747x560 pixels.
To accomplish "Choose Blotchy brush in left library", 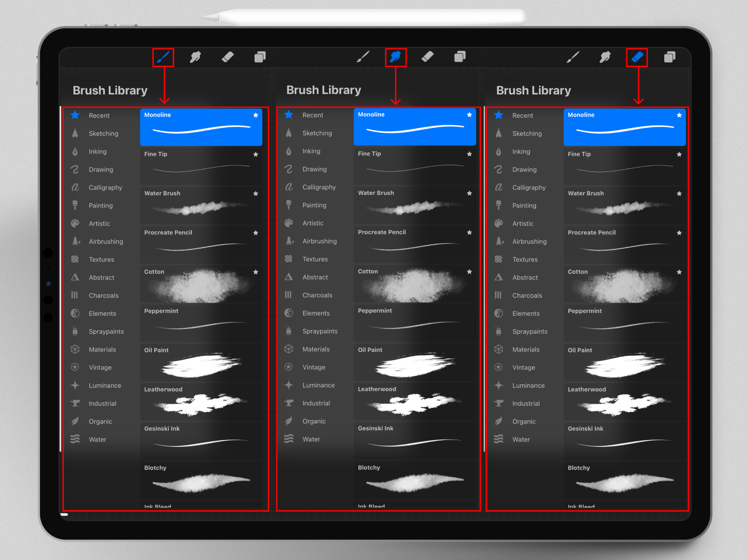I will [201, 480].
